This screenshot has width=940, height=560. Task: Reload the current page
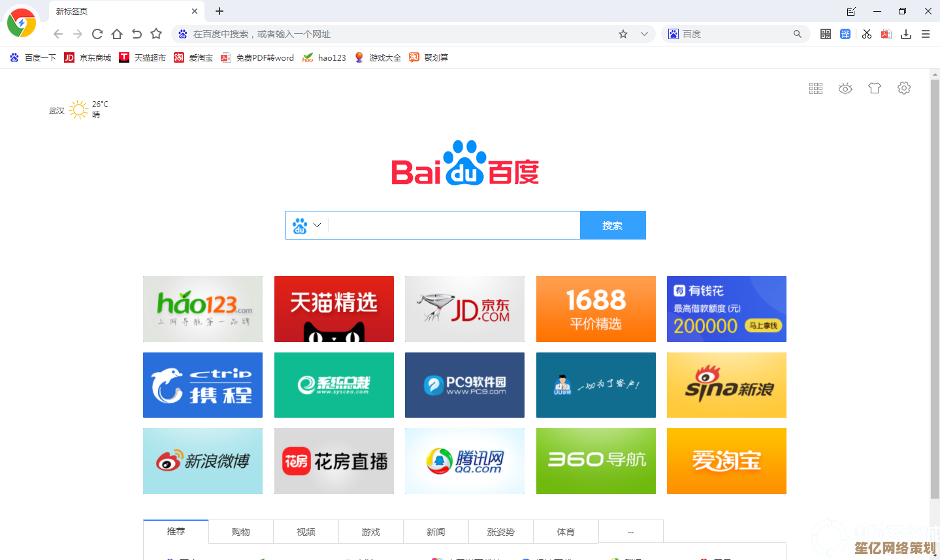97,34
